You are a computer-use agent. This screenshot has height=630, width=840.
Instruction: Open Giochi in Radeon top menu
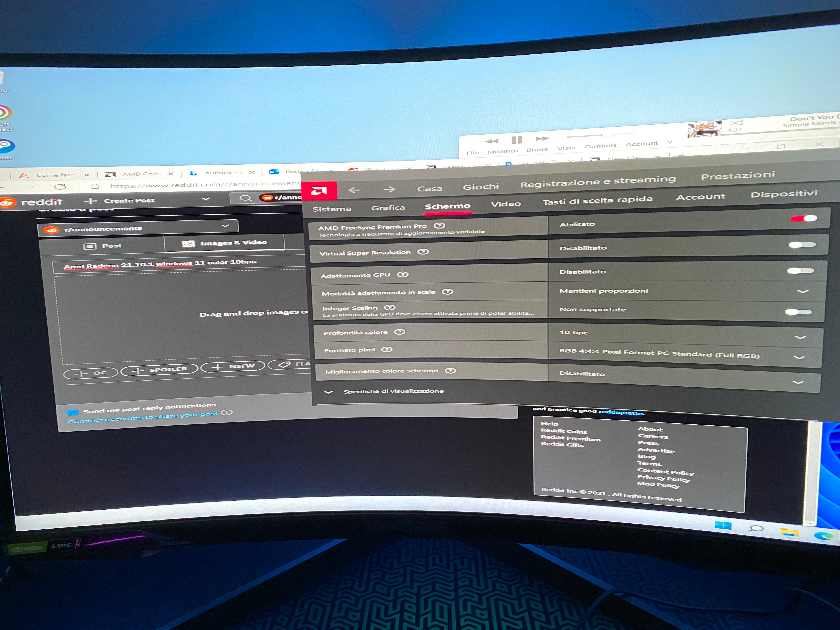[481, 187]
